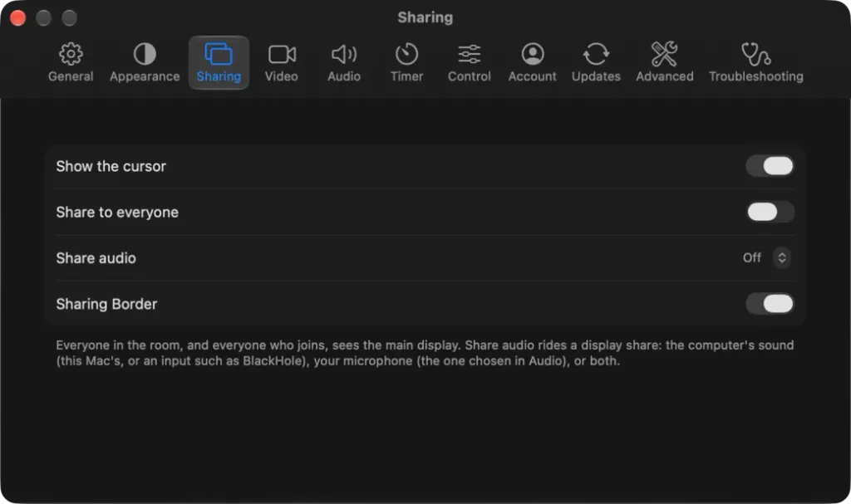Click the 'Show the cursor' label
The height and width of the screenshot is (504, 851).
point(111,167)
